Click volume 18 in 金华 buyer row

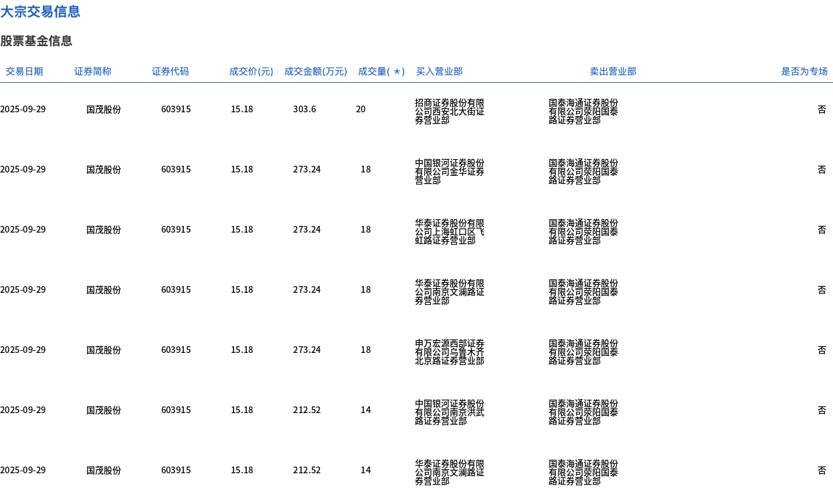(365, 169)
